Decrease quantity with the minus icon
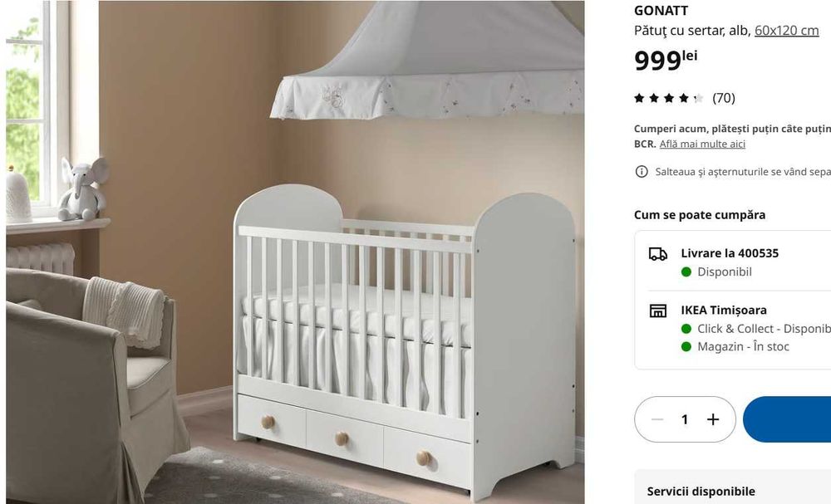The height and width of the screenshot is (504, 831). 656,419
